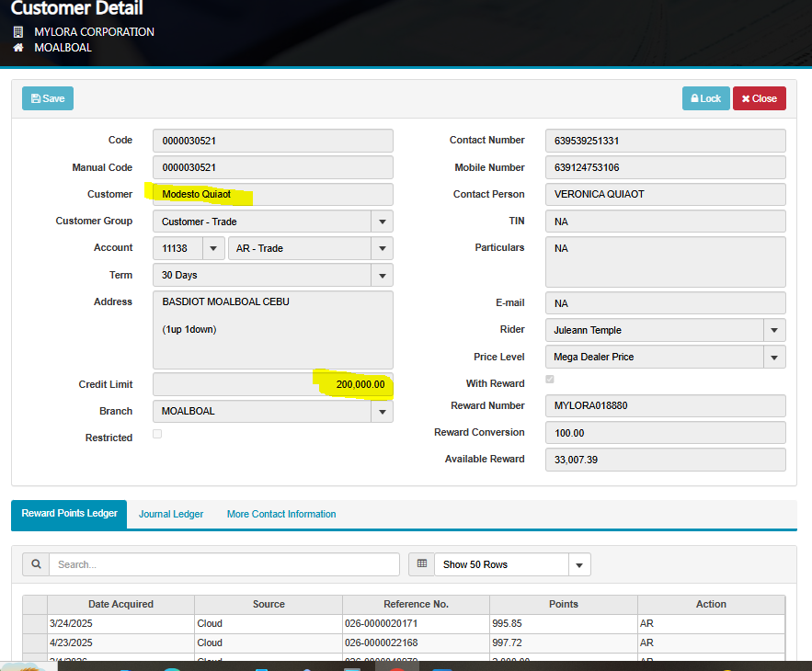The height and width of the screenshot is (671, 812).
Task: Click the Lock button
Action: point(705,98)
